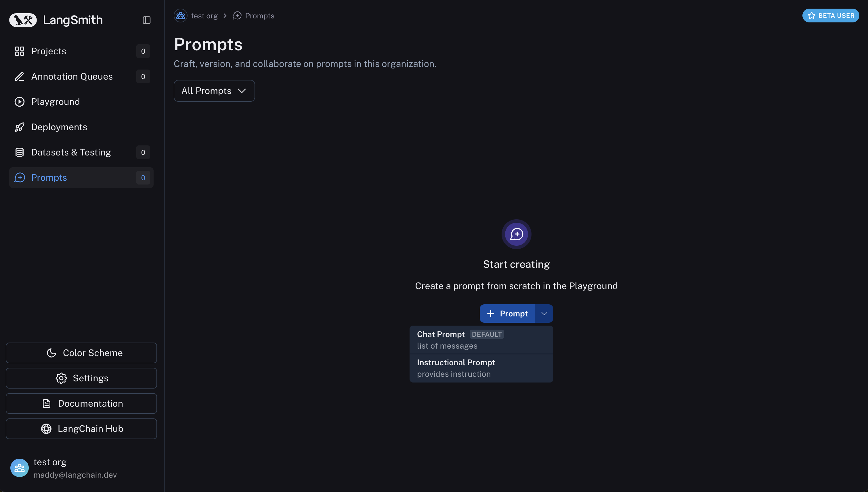Click the Beta User badge
This screenshot has width=868, height=492.
point(830,16)
